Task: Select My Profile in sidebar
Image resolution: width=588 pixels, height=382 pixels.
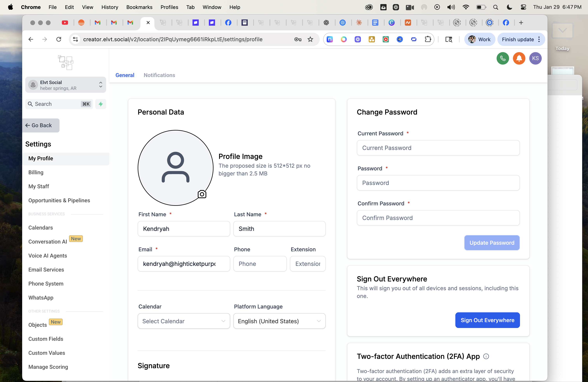Action: pyautogui.click(x=66, y=159)
